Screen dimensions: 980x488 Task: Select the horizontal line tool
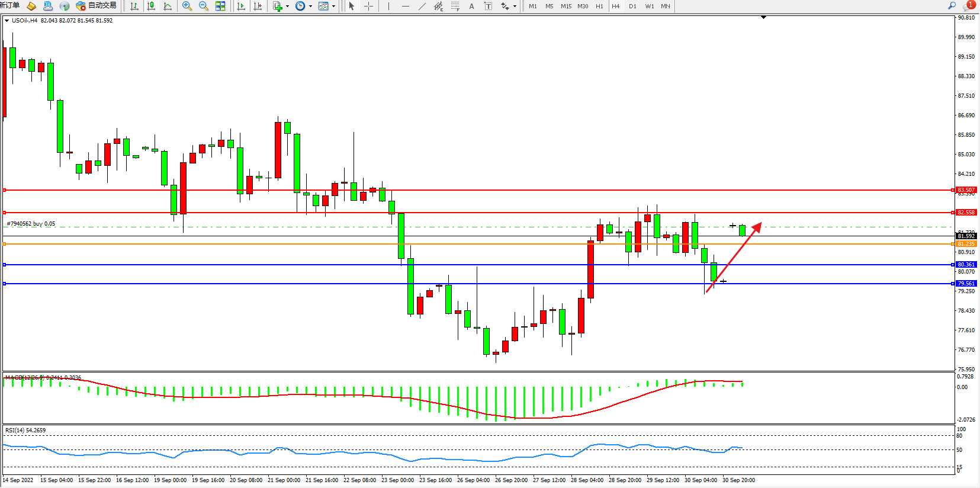[x=405, y=6]
